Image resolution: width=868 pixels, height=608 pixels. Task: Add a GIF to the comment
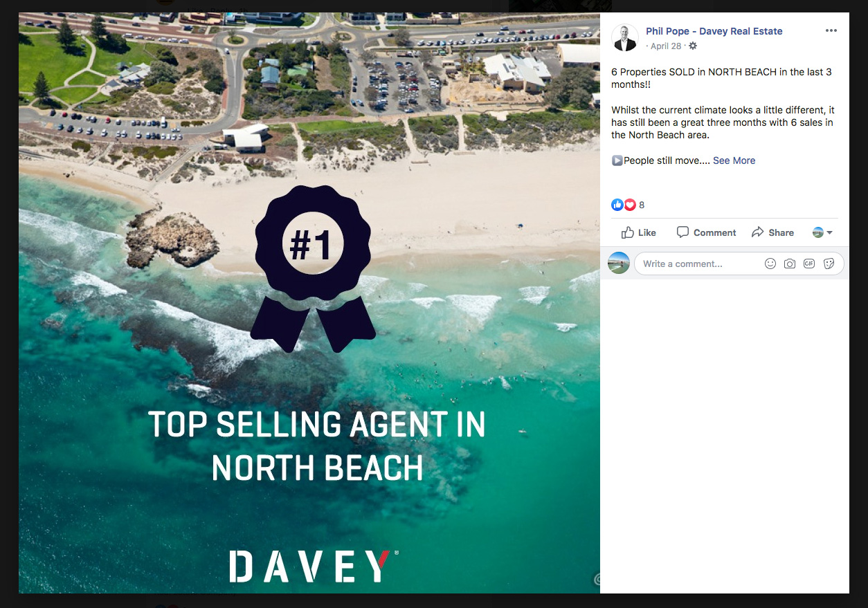pyautogui.click(x=809, y=264)
